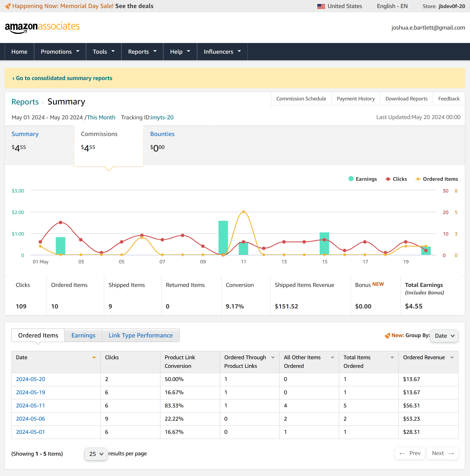Select the Bounties panel
This screenshot has width=470, height=476.
[x=178, y=145]
